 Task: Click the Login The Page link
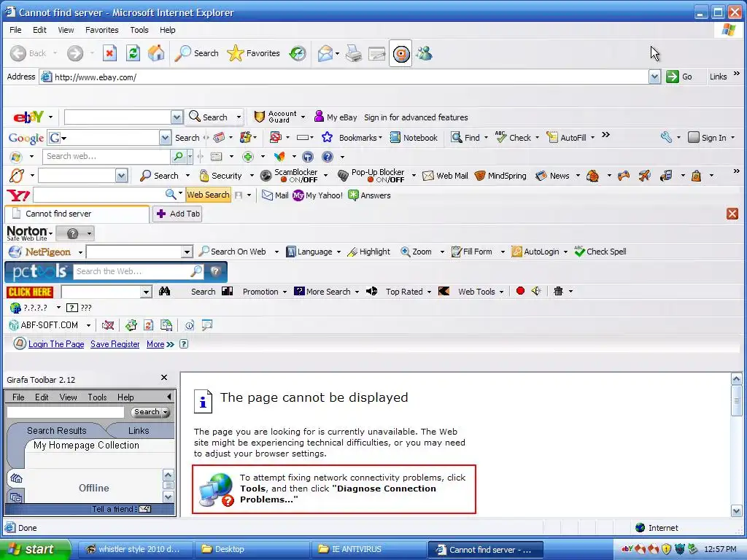(x=56, y=344)
